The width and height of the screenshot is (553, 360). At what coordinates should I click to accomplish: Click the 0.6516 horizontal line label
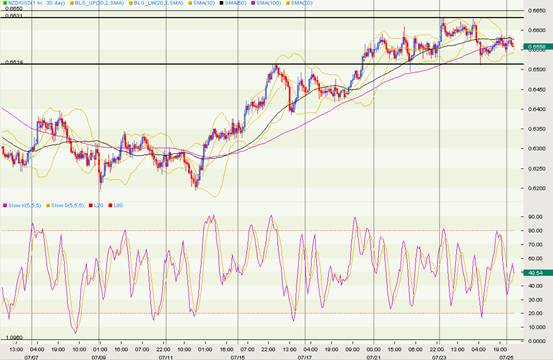14,62
